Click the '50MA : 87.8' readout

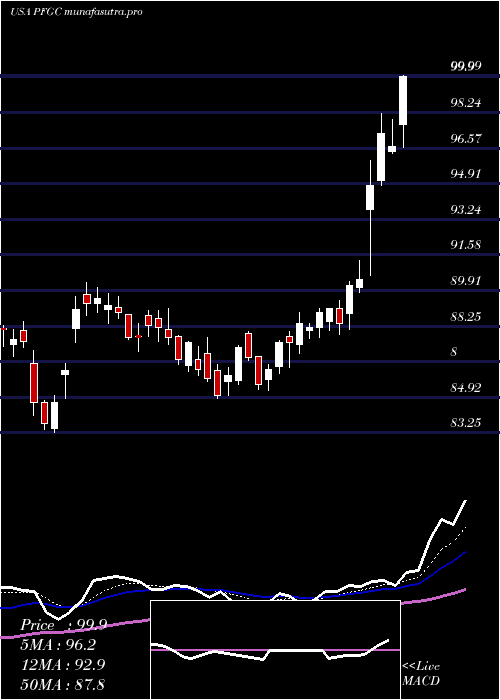coord(63,684)
